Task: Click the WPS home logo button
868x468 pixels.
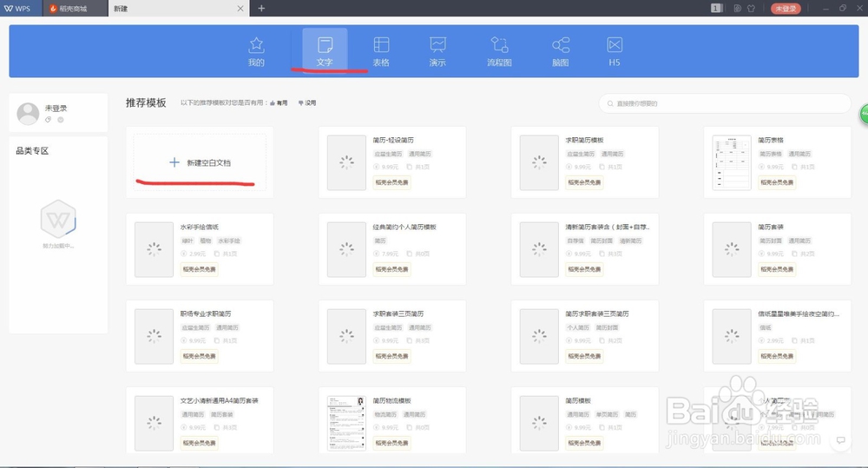Action: tap(17, 9)
